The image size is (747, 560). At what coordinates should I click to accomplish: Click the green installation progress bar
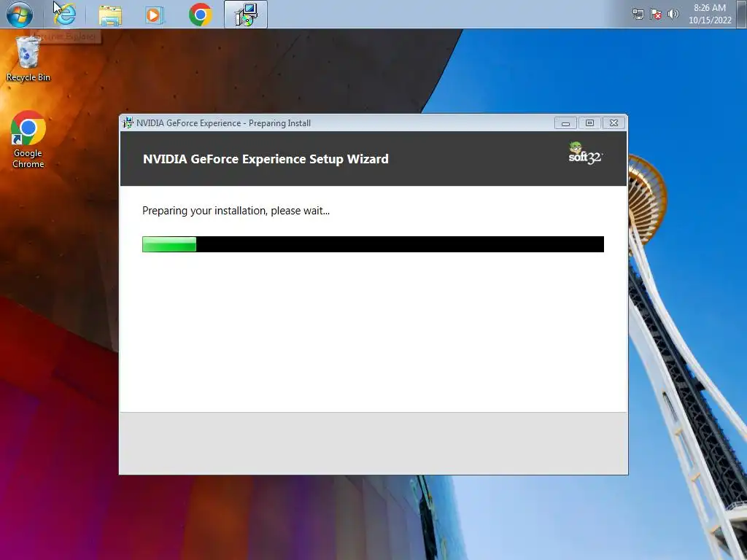coord(373,244)
